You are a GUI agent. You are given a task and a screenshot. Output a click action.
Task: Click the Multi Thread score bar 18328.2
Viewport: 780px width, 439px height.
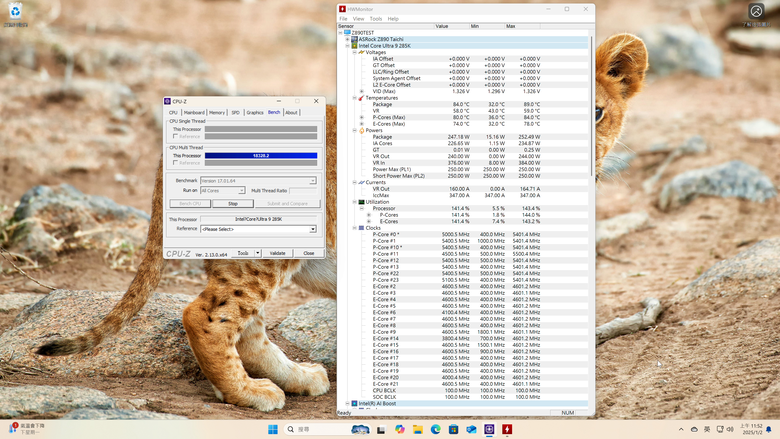click(x=261, y=156)
